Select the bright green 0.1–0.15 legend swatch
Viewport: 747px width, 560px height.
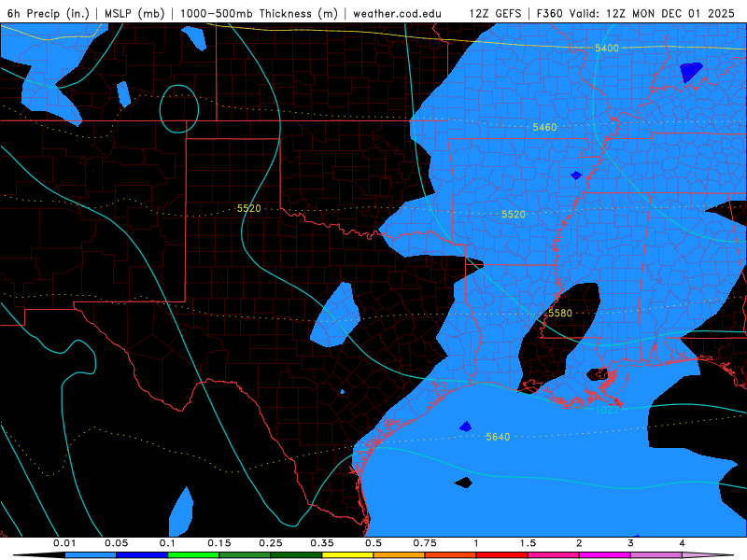click(x=193, y=555)
